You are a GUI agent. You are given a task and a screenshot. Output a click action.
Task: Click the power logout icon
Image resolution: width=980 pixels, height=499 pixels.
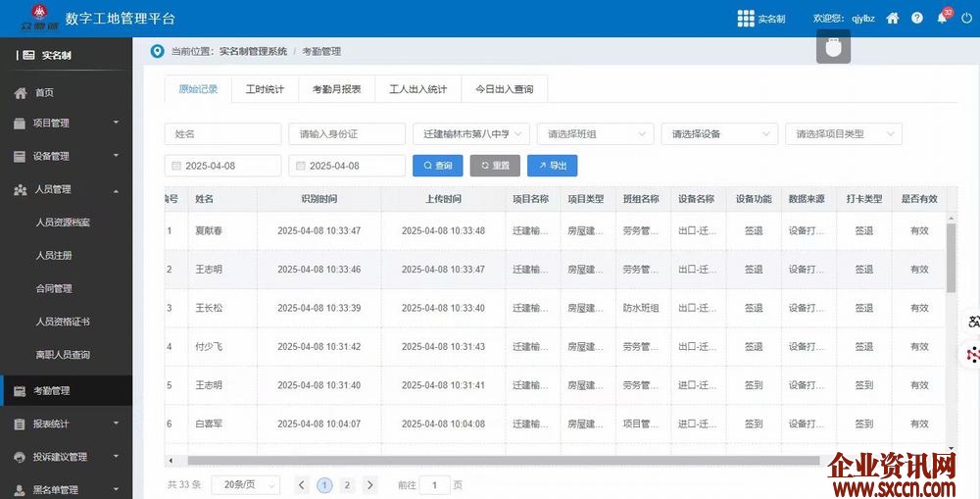tap(967, 18)
